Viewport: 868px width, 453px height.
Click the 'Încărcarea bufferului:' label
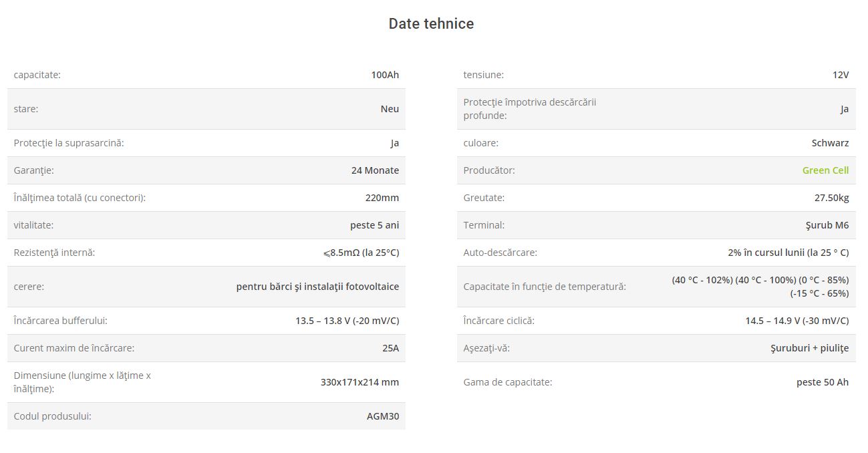point(60,321)
